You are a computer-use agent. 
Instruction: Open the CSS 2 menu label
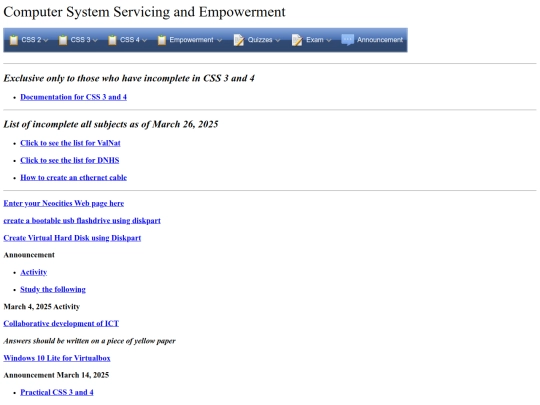pos(31,40)
